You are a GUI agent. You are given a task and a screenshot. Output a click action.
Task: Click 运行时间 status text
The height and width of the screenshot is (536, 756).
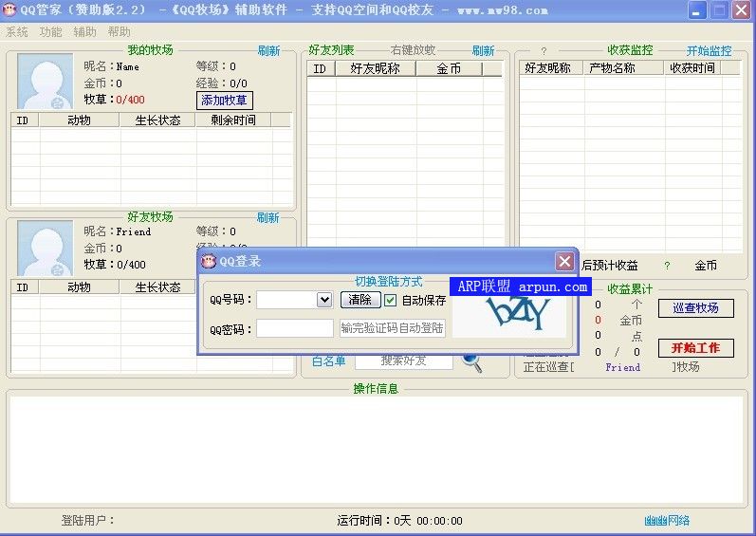tap(399, 521)
